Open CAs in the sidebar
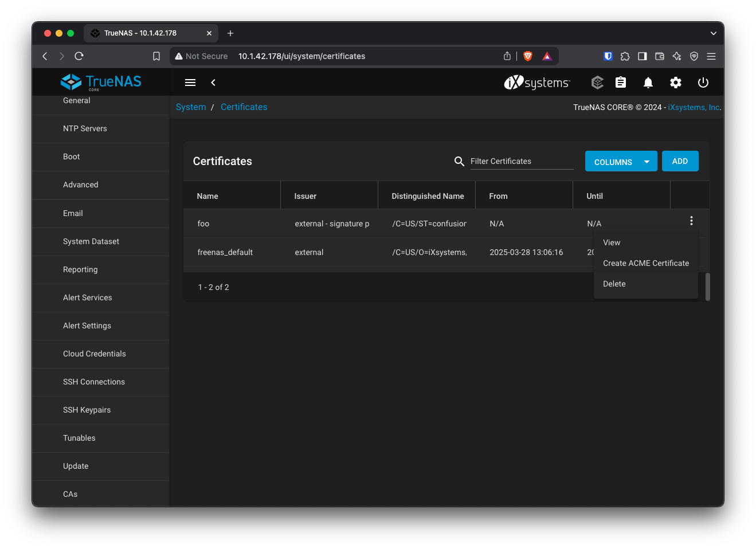The image size is (756, 549). pyautogui.click(x=101, y=493)
